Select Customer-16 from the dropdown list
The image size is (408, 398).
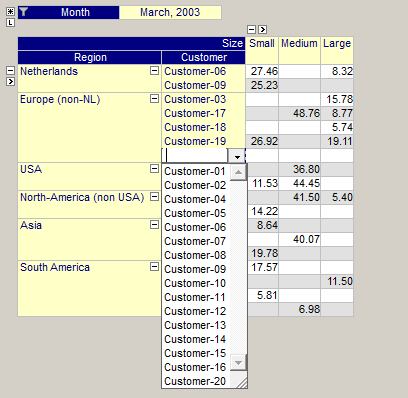[195, 367]
